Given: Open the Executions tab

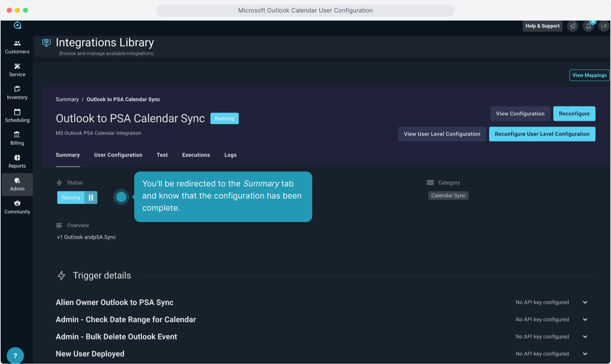Looking at the screenshot, I should click(196, 155).
